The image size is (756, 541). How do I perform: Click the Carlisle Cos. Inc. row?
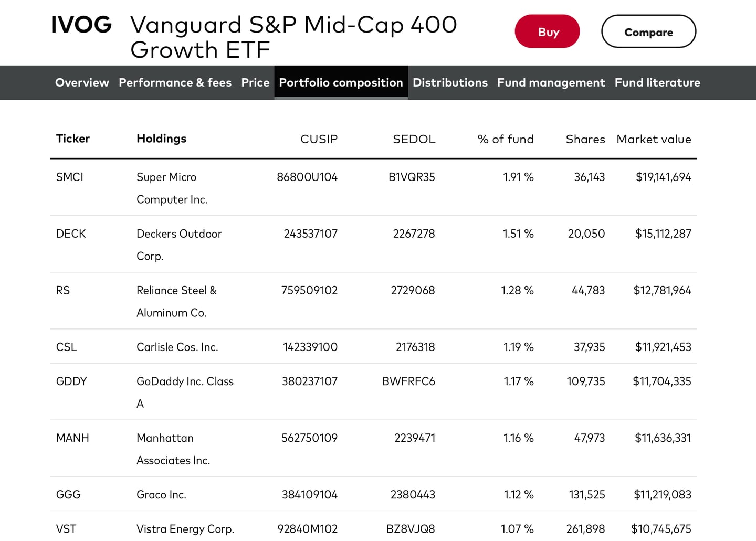(177, 347)
